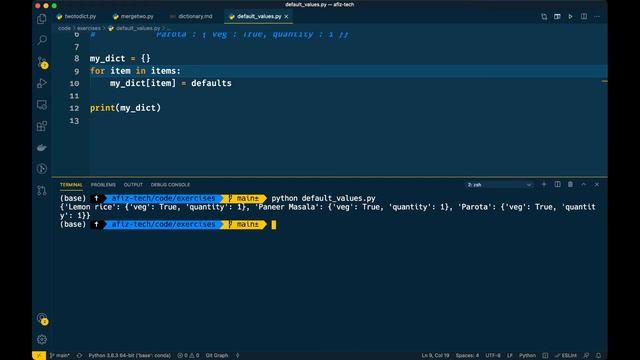Image resolution: width=640 pixels, height=360 pixels.
Task: Open the Extensions view
Action: [42, 126]
